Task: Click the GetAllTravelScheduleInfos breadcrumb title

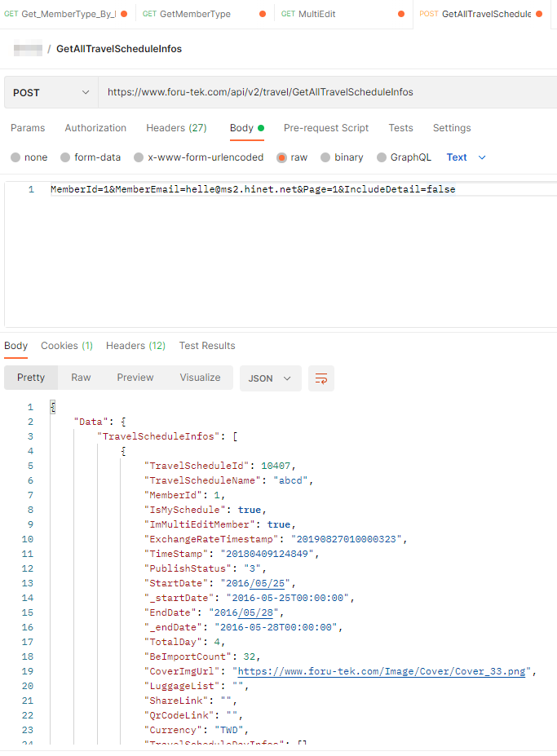Action: (119, 49)
